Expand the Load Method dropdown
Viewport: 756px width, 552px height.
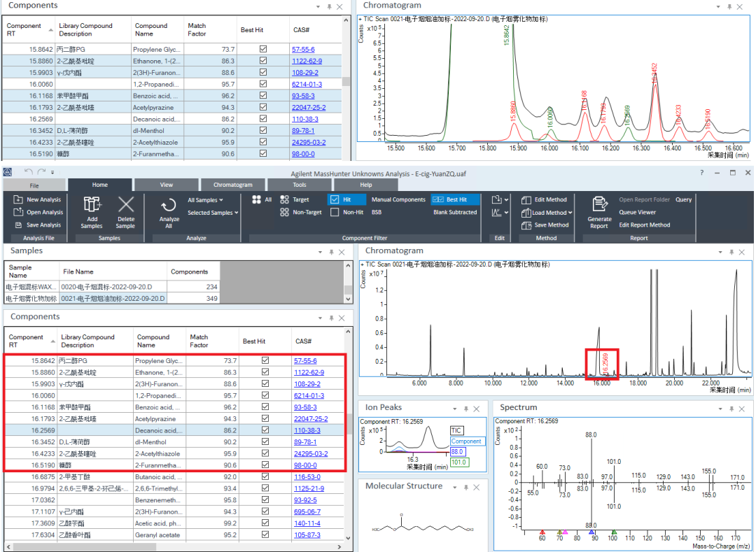click(570, 213)
